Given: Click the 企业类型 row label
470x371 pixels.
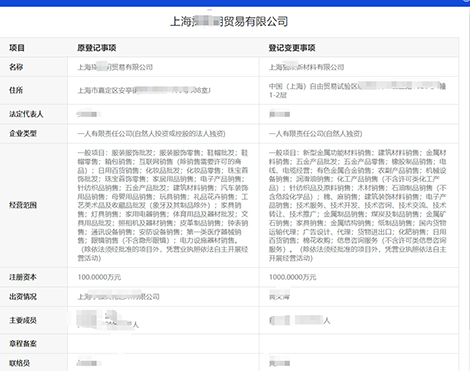Looking at the screenshot, I should pyautogui.click(x=23, y=134).
